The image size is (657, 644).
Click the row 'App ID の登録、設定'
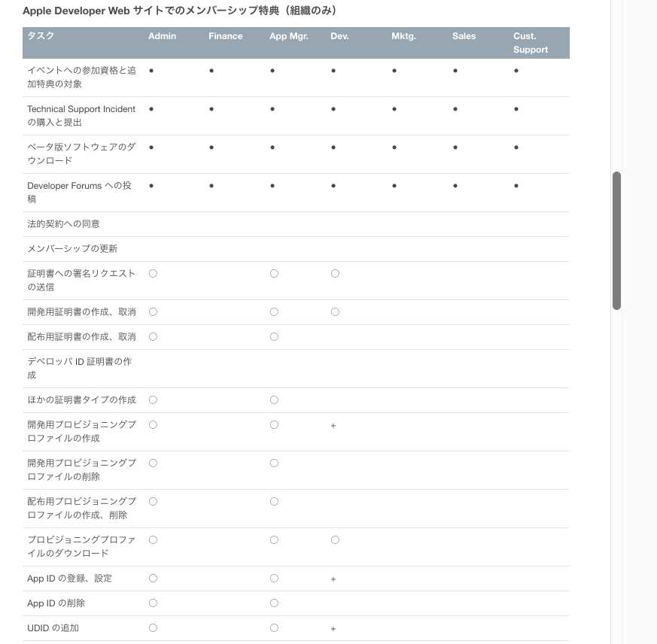point(296,579)
